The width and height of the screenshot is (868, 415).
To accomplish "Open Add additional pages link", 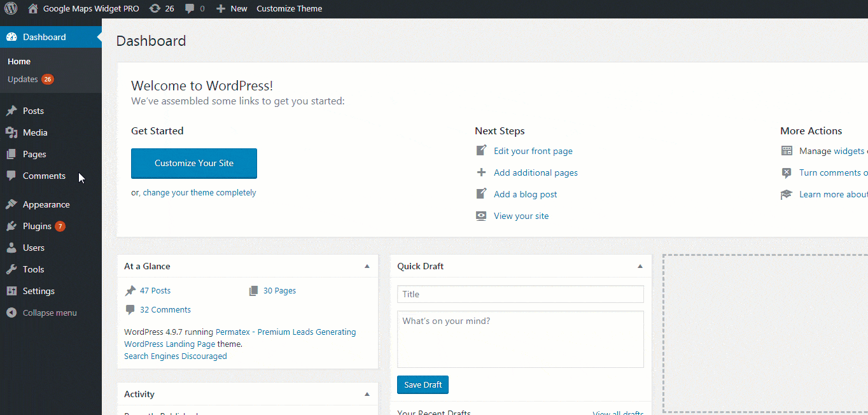I will pos(536,172).
